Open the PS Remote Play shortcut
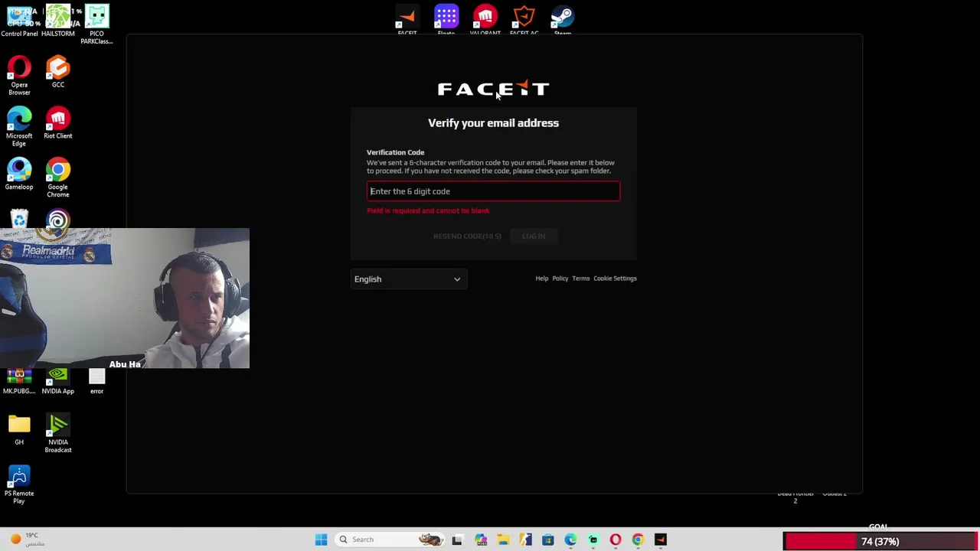Image resolution: width=980 pixels, height=551 pixels. click(x=19, y=485)
